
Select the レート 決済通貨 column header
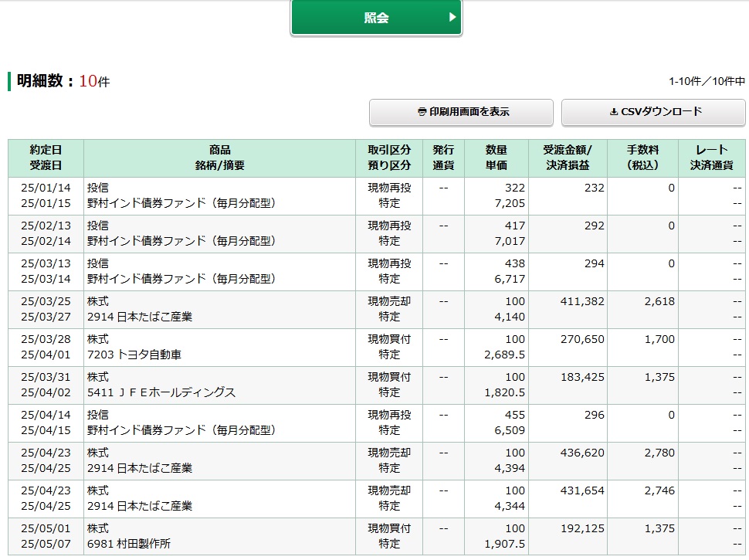click(x=711, y=158)
